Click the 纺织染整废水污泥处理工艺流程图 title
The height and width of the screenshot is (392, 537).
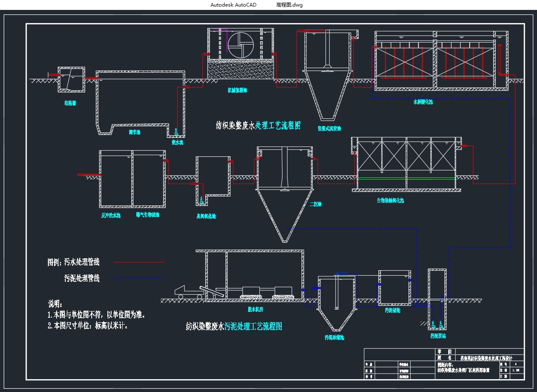coord(234,327)
